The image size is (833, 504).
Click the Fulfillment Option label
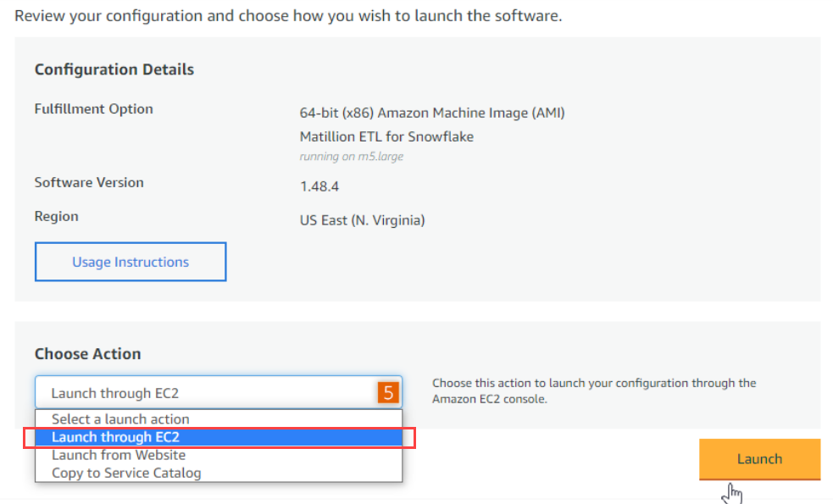click(x=93, y=109)
